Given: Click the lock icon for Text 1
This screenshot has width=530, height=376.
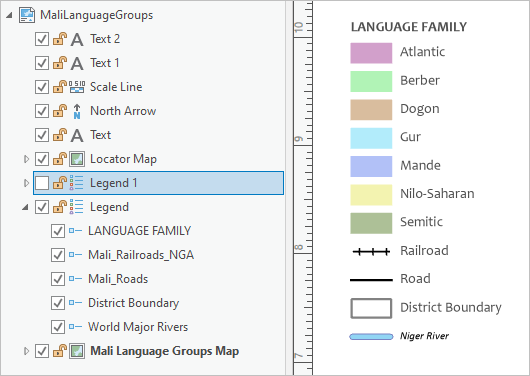Looking at the screenshot, I should [x=60, y=63].
